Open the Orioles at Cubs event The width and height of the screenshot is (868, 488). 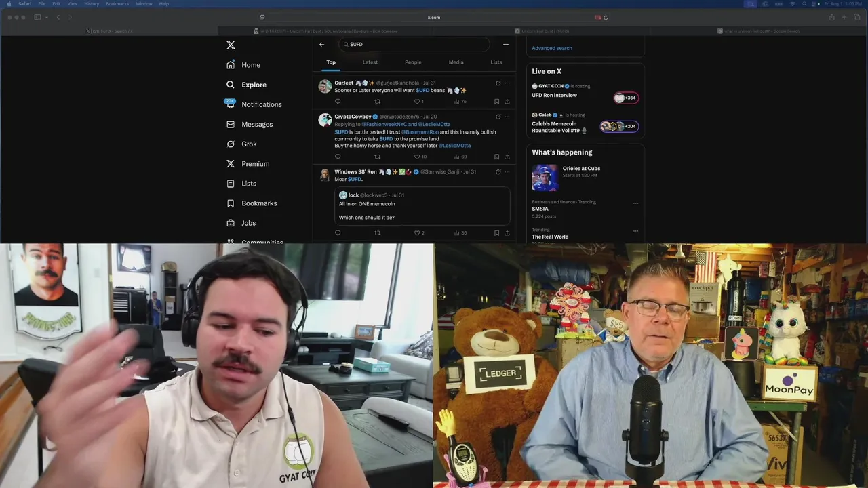581,168
